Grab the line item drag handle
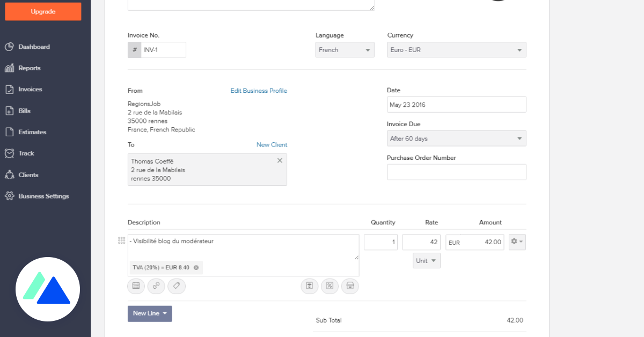The width and height of the screenshot is (644, 337). pyautogui.click(x=121, y=241)
